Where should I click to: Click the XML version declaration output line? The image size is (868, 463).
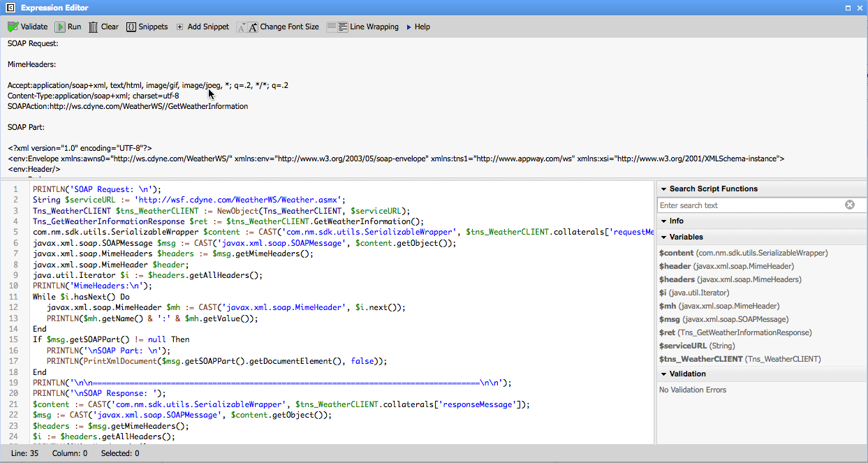(x=80, y=148)
